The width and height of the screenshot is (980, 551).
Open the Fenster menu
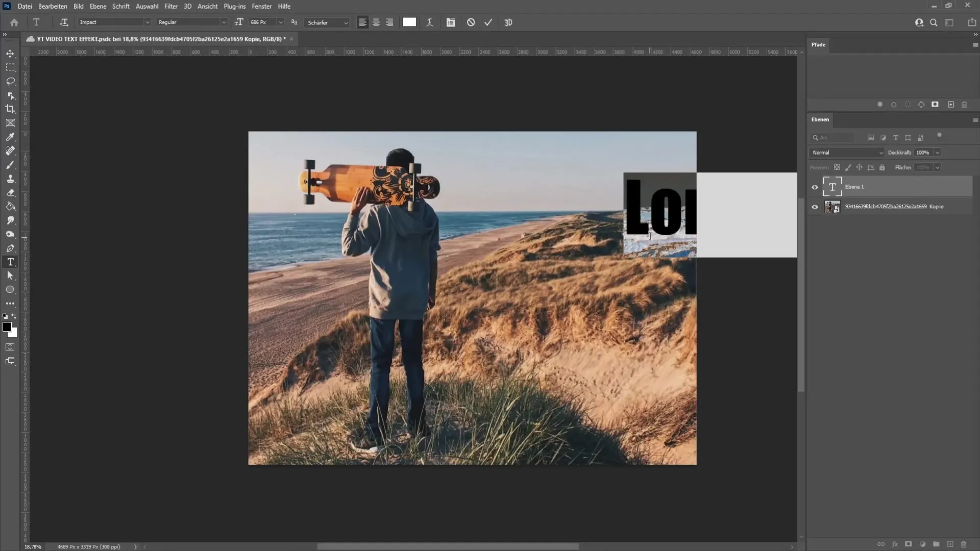[x=261, y=6]
